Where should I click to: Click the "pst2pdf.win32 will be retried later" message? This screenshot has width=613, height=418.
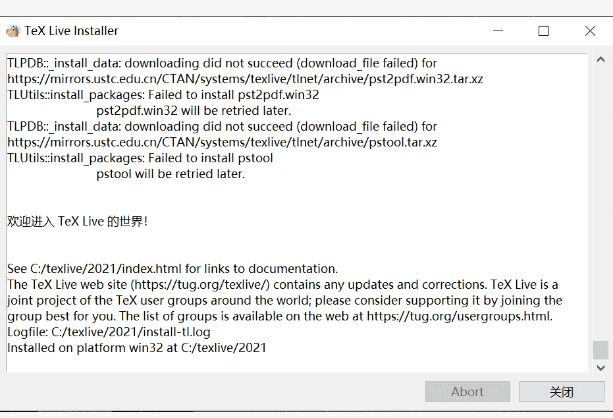pos(194,110)
